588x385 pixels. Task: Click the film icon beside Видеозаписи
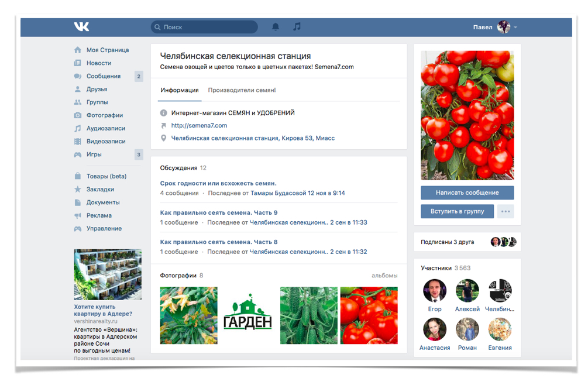coord(78,142)
